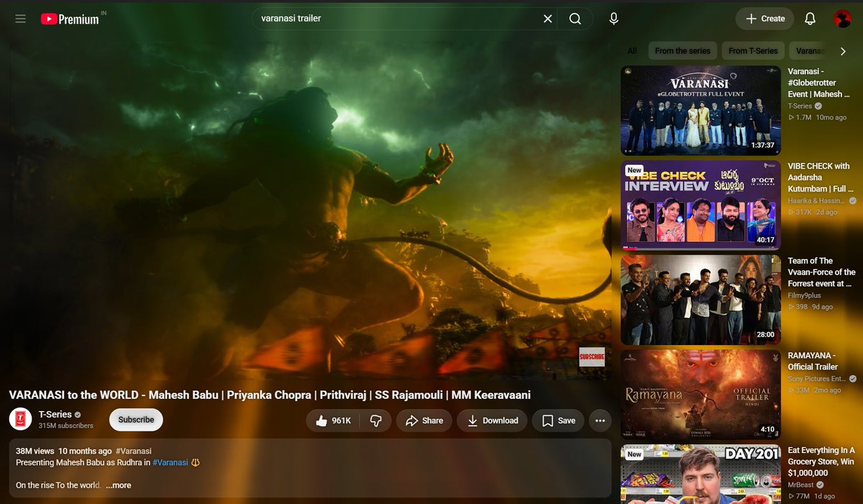Click '38M views' text in description
This screenshot has height=504, width=863.
point(35,451)
